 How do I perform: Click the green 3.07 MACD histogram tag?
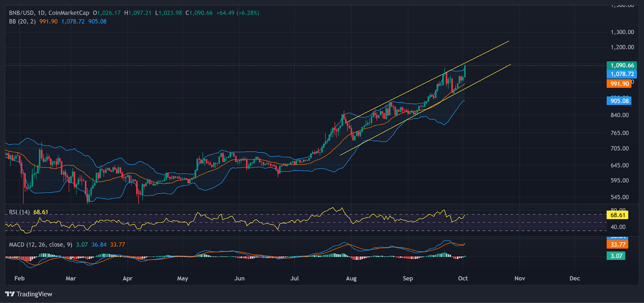point(616,256)
